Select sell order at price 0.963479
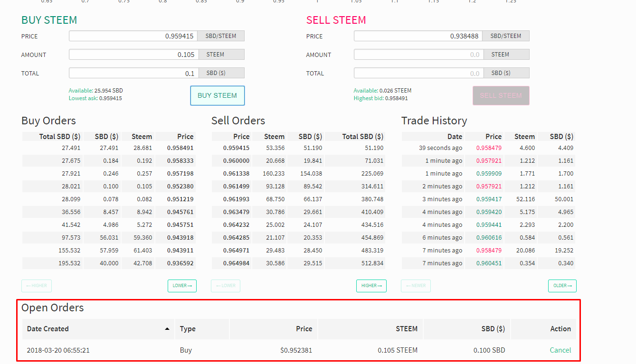Image resolution: width=636 pixels, height=364 pixels. pos(298,212)
